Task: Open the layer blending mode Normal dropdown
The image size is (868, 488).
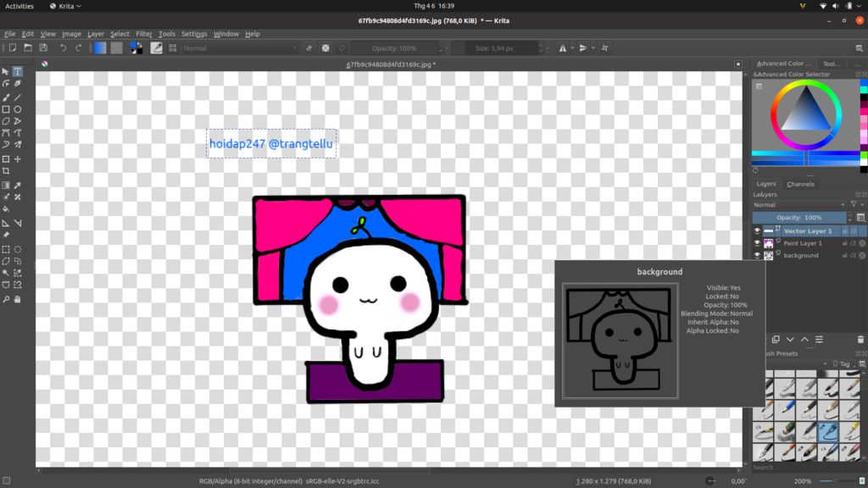Action: tap(798, 205)
